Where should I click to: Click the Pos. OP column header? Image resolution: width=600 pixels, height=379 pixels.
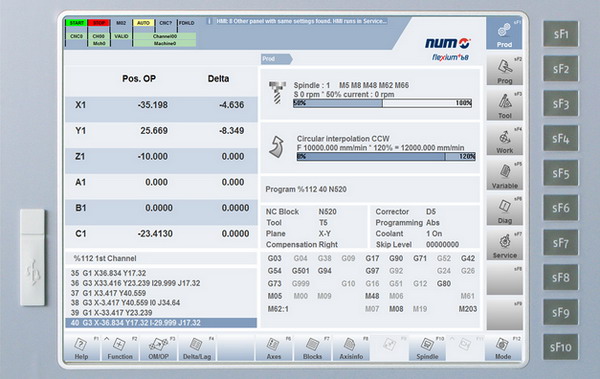139,78
